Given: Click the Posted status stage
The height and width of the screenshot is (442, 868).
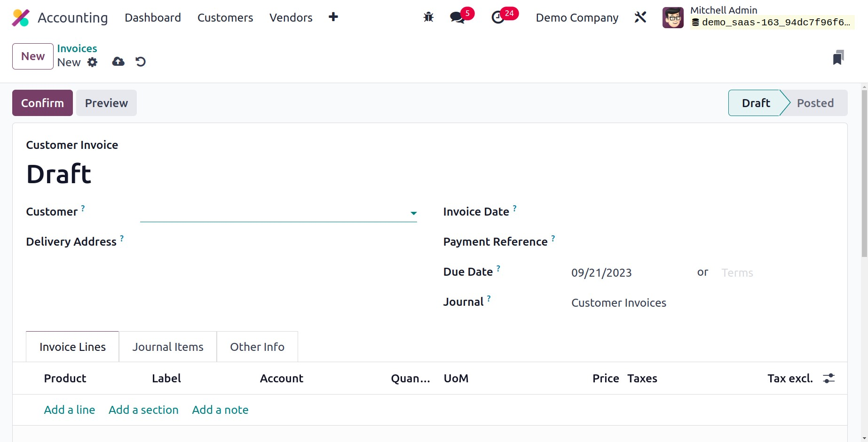Looking at the screenshot, I should pos(815,103).
